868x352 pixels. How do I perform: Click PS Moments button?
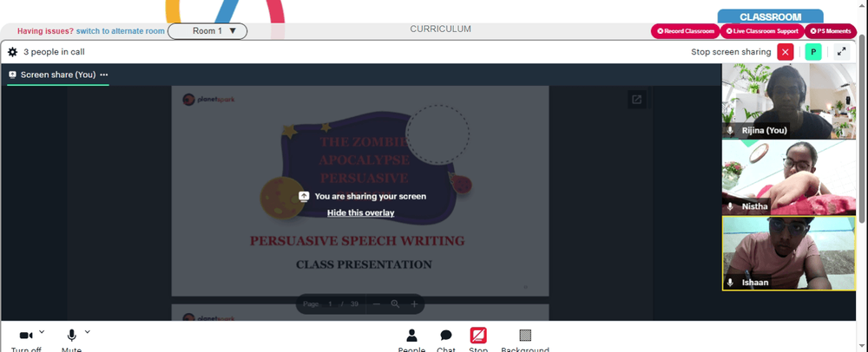pos(830,31)
